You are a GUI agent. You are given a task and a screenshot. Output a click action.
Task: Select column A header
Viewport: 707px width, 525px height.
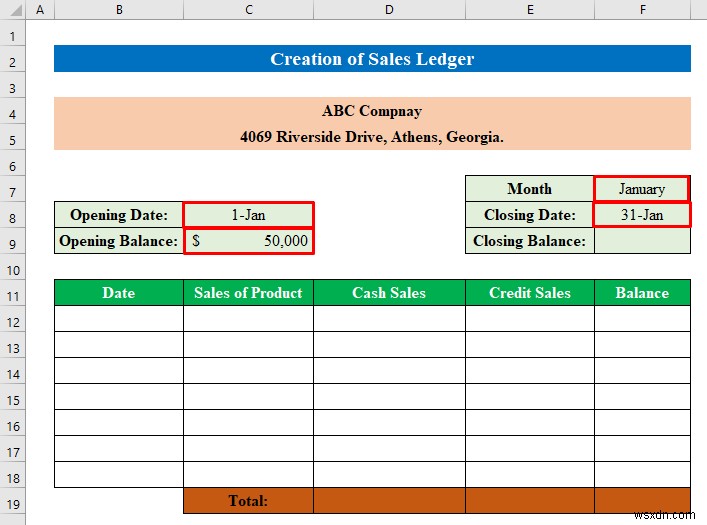coord(40,9)
